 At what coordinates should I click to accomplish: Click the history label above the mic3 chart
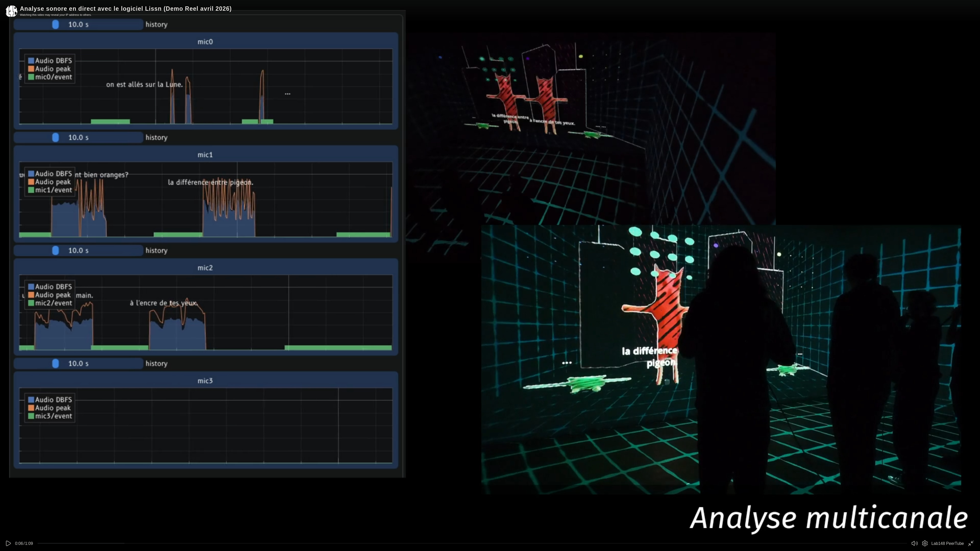click(x=156, y=364)
